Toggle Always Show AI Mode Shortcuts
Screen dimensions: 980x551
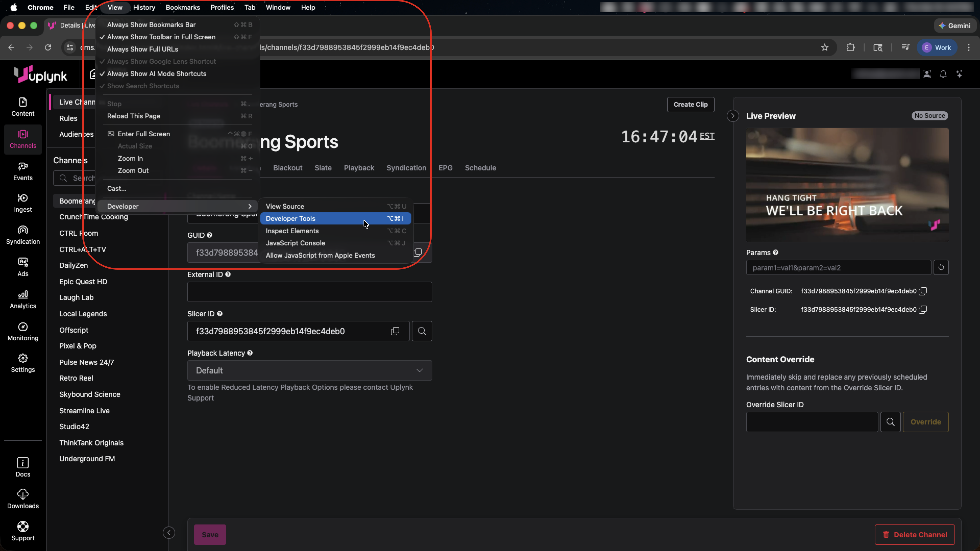156,74
